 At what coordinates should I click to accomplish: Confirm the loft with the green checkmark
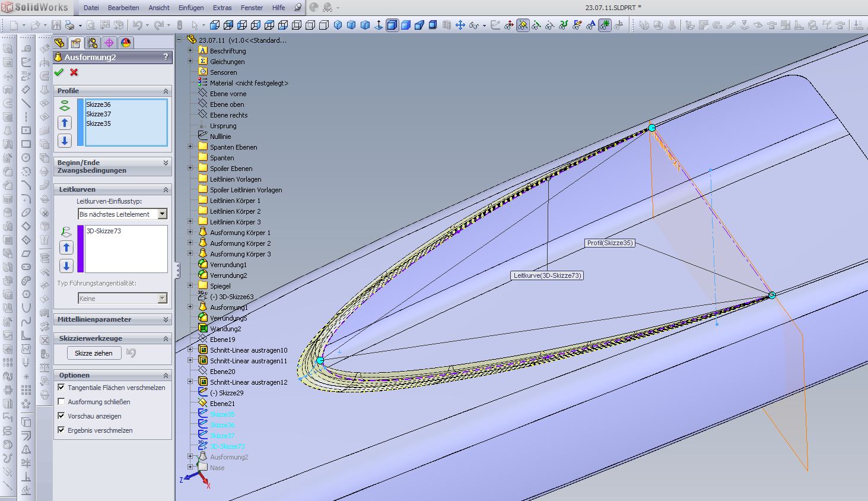tap(59, 72)
